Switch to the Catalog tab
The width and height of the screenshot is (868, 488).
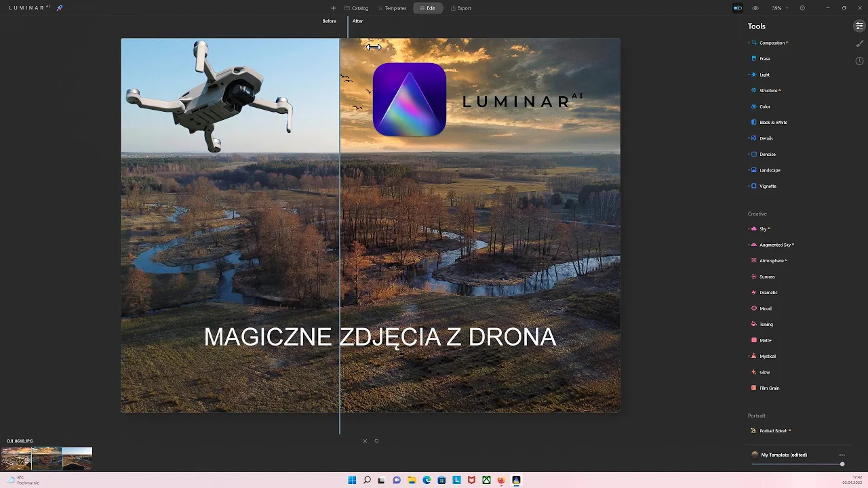coord(356,8)
